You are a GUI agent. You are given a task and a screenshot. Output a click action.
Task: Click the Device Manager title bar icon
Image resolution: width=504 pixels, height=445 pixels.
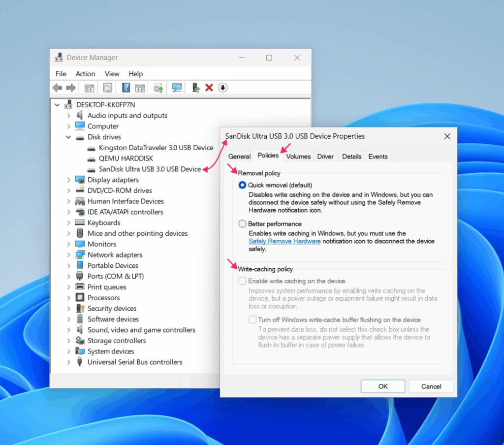click(59, 57)
